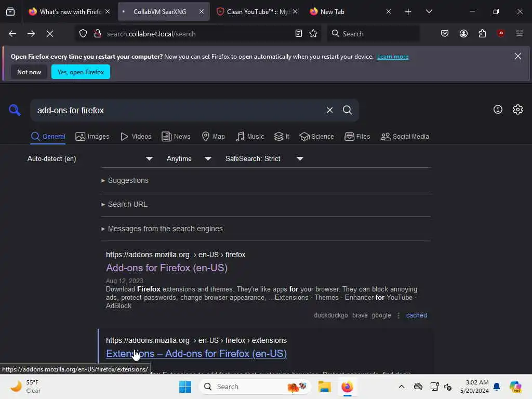Switch to the Social Media category
The width and height of the screenshot is (532, 399).
click(405, 137)
